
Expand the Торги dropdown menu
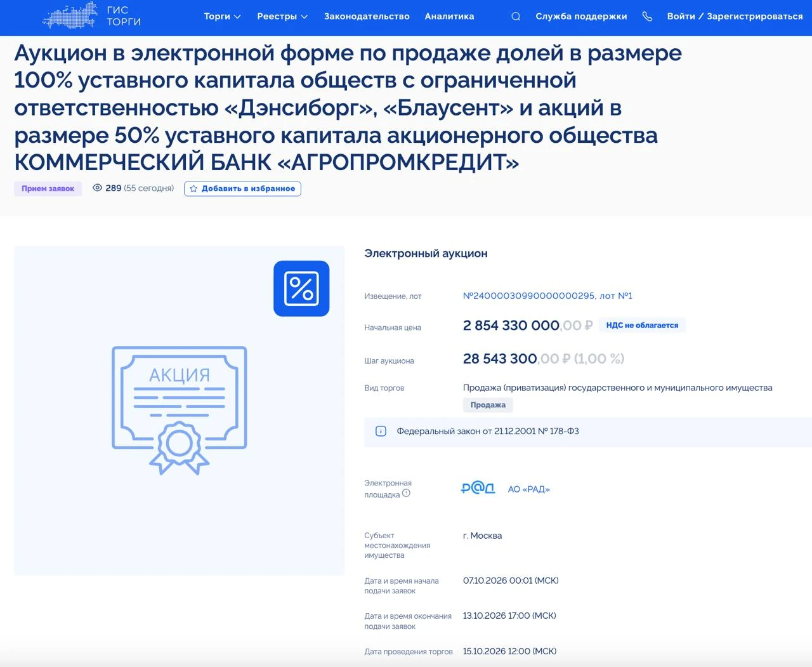pyautogui.click(x=222, y=17)
